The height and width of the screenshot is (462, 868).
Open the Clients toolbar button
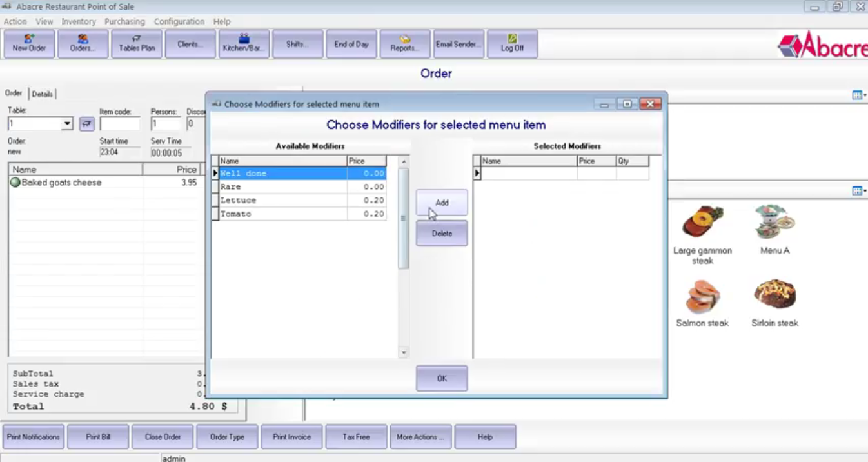(x=190, y=44)
